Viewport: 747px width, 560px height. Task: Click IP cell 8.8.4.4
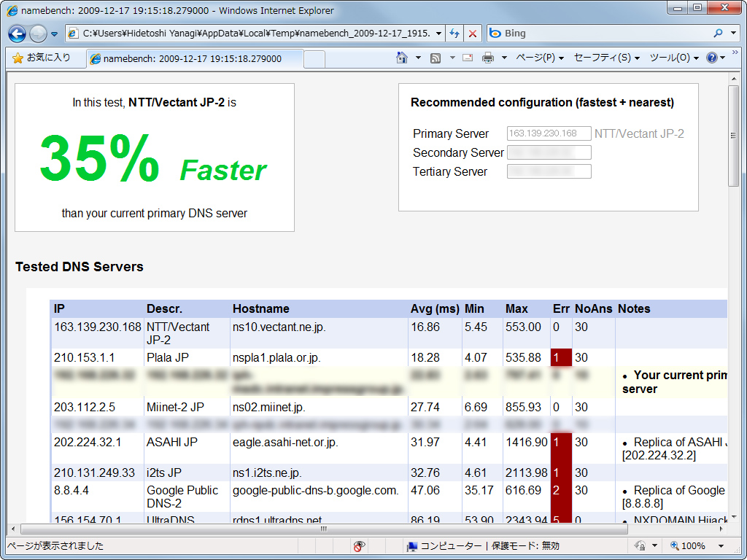[71, 491]
